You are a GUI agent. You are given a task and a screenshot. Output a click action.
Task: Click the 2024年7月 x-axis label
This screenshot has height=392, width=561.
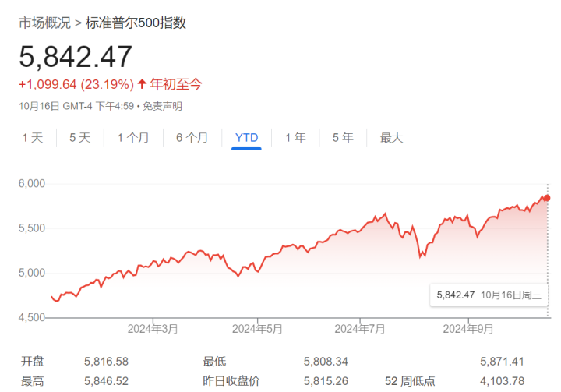(360, 329)
